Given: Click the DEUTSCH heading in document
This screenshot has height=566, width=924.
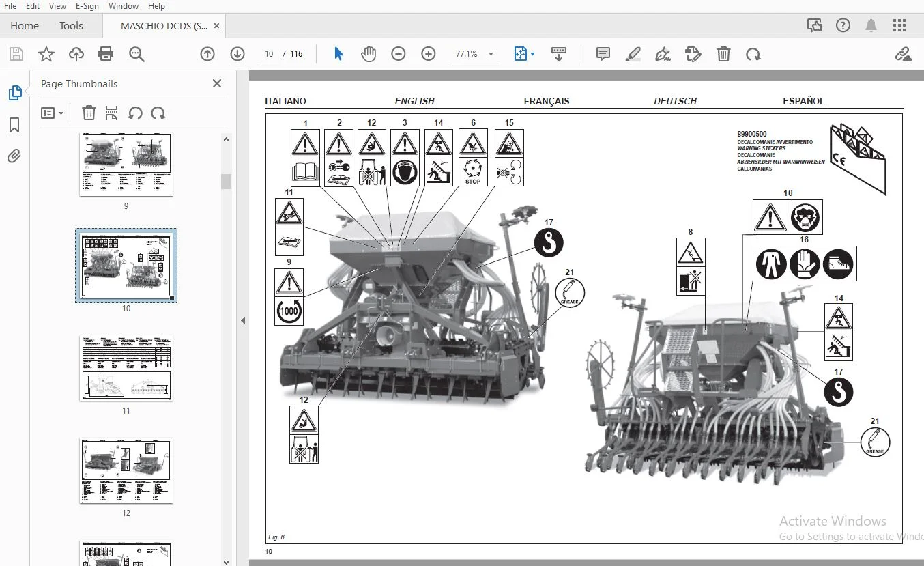Looking at the screenshot, I should 676,101.
